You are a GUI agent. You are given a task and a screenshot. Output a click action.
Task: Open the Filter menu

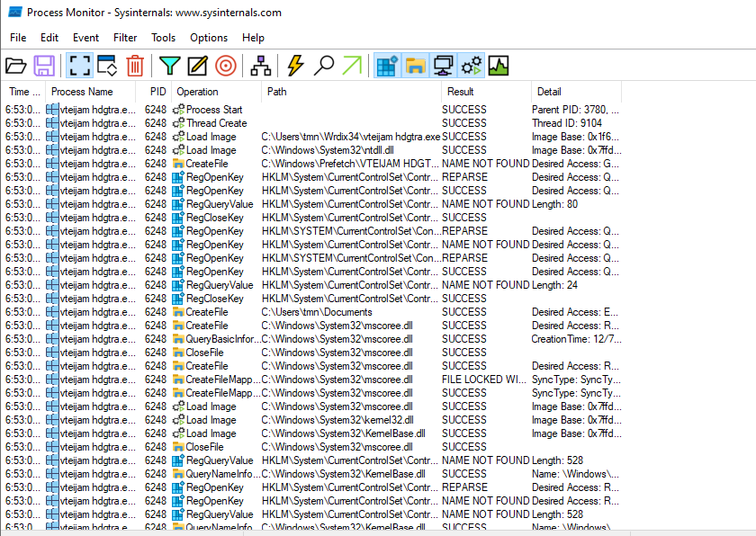pyautogui.click(x=125, y=38)
